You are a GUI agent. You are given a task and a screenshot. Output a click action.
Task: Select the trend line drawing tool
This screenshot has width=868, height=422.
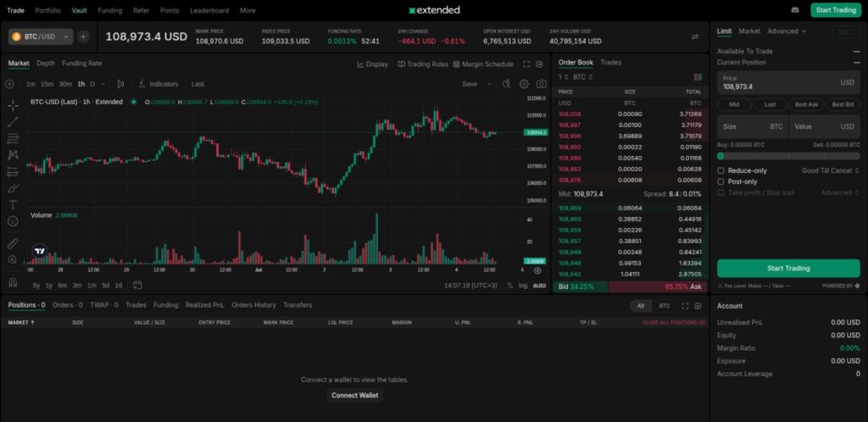tap(13, 122)
